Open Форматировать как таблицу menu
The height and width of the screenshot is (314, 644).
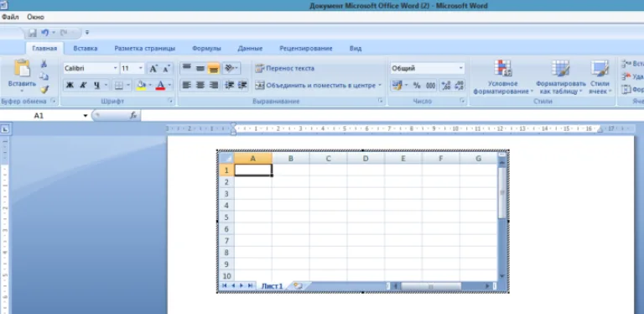click(561, 77)
